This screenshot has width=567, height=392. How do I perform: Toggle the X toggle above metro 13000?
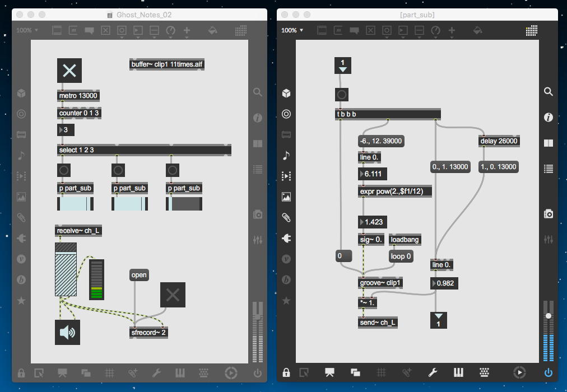(69, 71)
